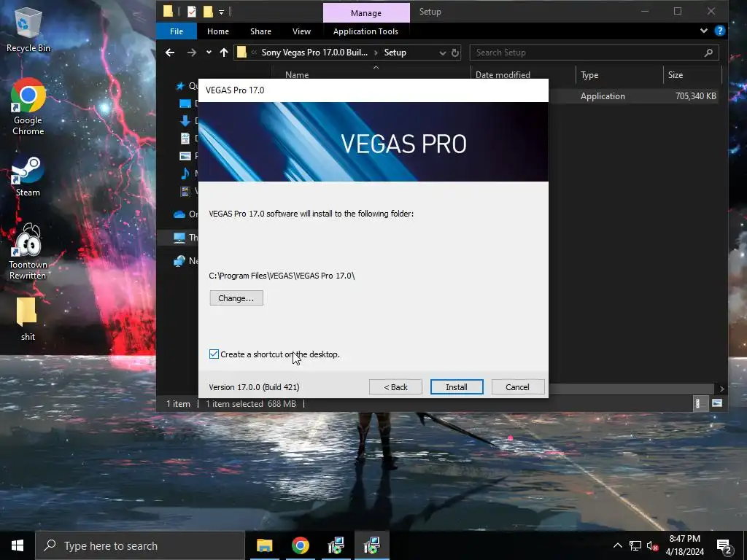
Task: Select Toontown Rewritten desktop shortcut
Action: 28,252
